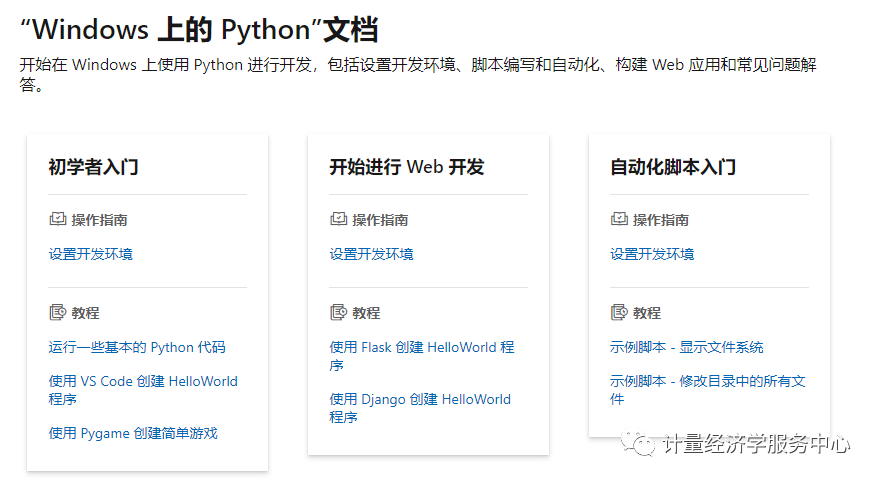The width and height of the screenshot is (879, 482).
Task: Click how-to guide icon in 自动化脚本入门 card
Action: pos(619,219)
